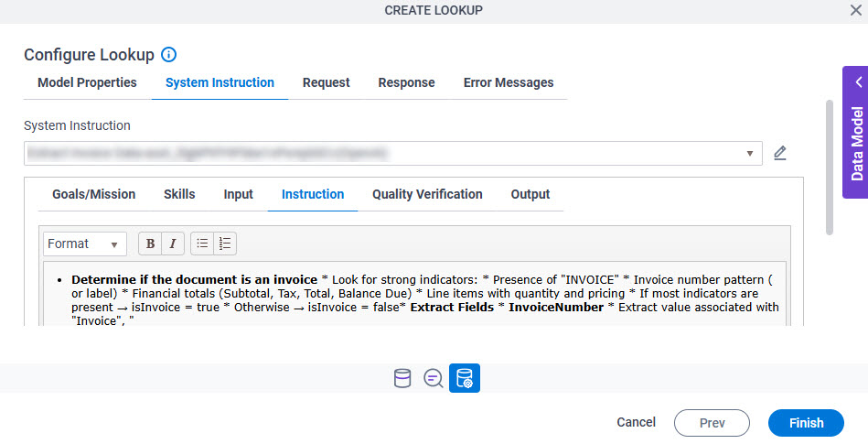Image resolution: width=868 pixels, height=444 pixels.
Task: Open the Response tab
Action: (x=406, y=82)
